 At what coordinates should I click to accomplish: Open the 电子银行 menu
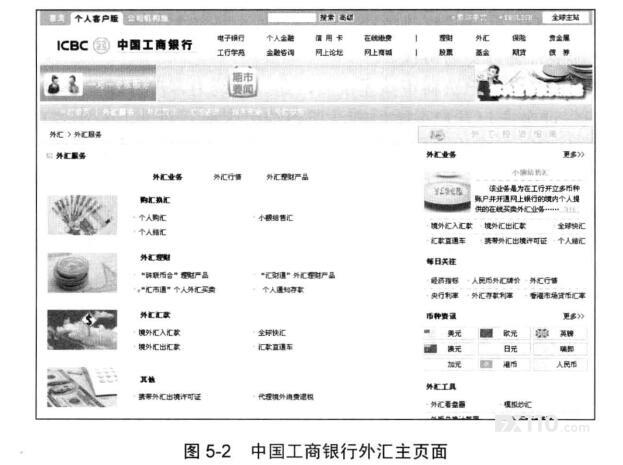(231, 38)
